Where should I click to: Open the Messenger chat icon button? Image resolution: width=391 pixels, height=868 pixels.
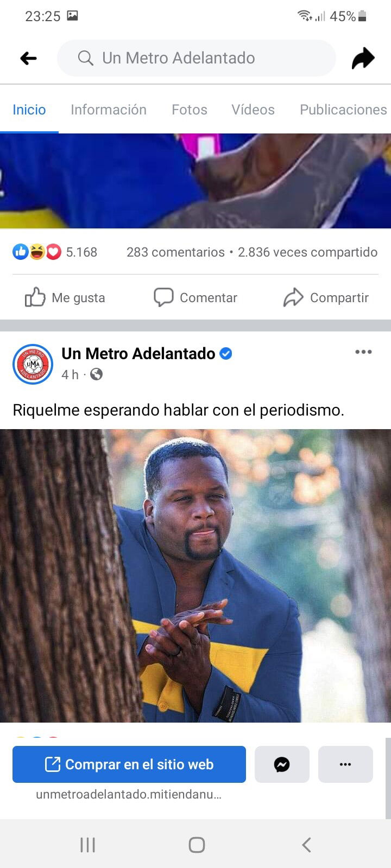(x=282, y=764)
